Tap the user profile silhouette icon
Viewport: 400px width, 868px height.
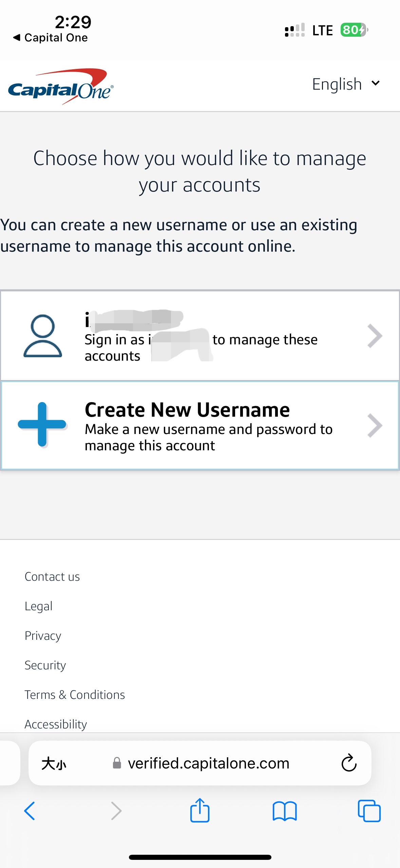point(43,336)
